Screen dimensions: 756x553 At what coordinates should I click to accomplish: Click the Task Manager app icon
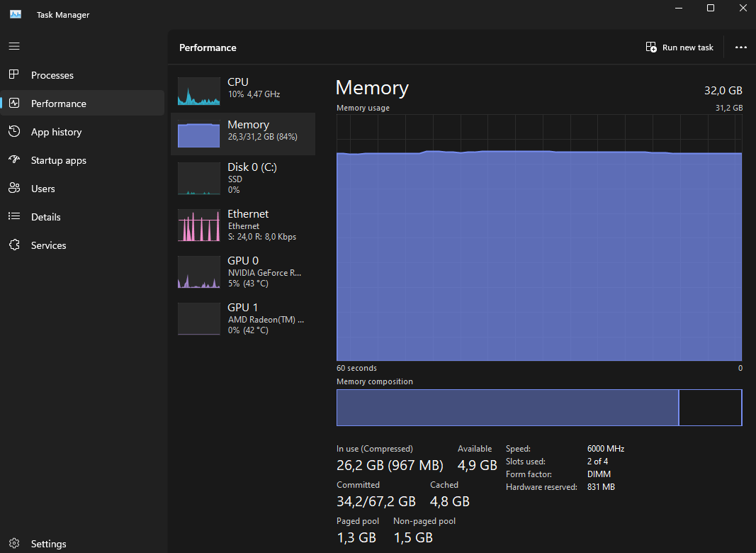coord(16,14)
